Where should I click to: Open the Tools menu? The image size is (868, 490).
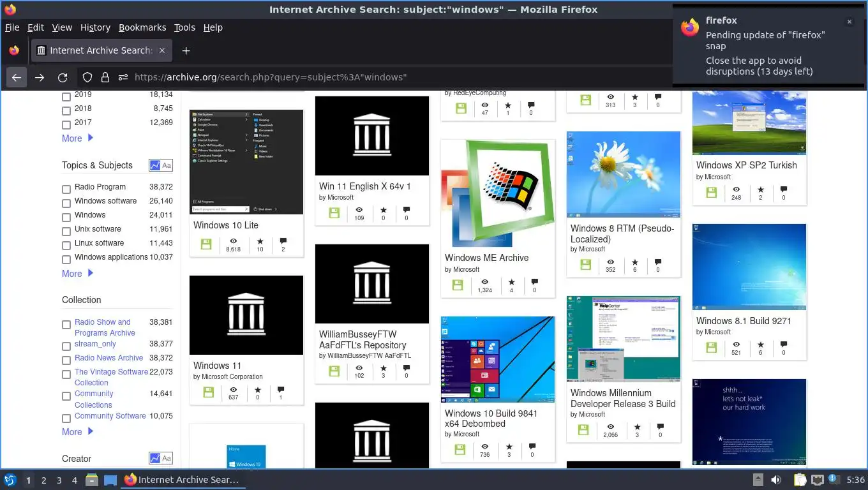tap(184, 27)
